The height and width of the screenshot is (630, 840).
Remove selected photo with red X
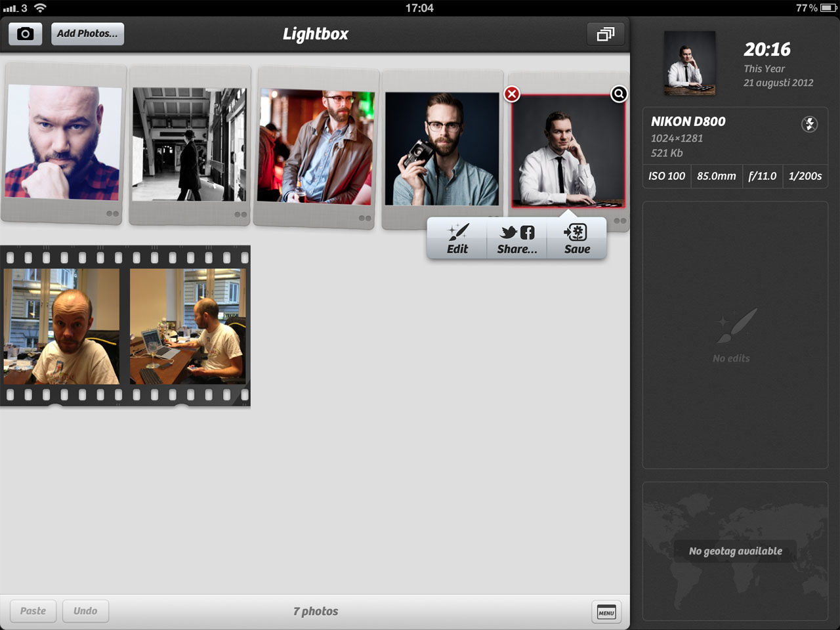pos(512,94)
